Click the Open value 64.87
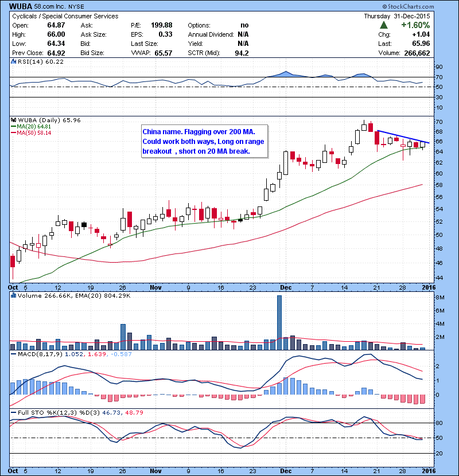Screen dimensions: 459x476 pos(56,25)
